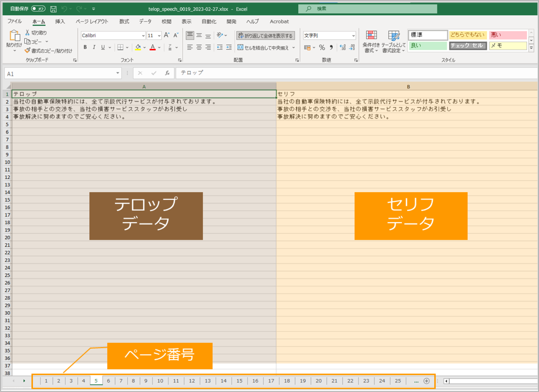Click the comma style icon
The height and width of the screenshot is (392, 539).
[331, 48]
